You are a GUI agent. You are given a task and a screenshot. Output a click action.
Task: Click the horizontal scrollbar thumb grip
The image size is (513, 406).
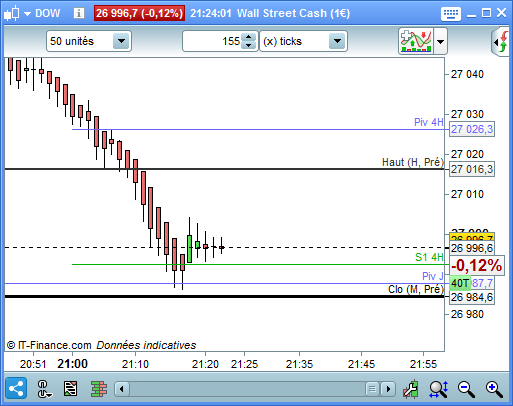click(372, 389)
